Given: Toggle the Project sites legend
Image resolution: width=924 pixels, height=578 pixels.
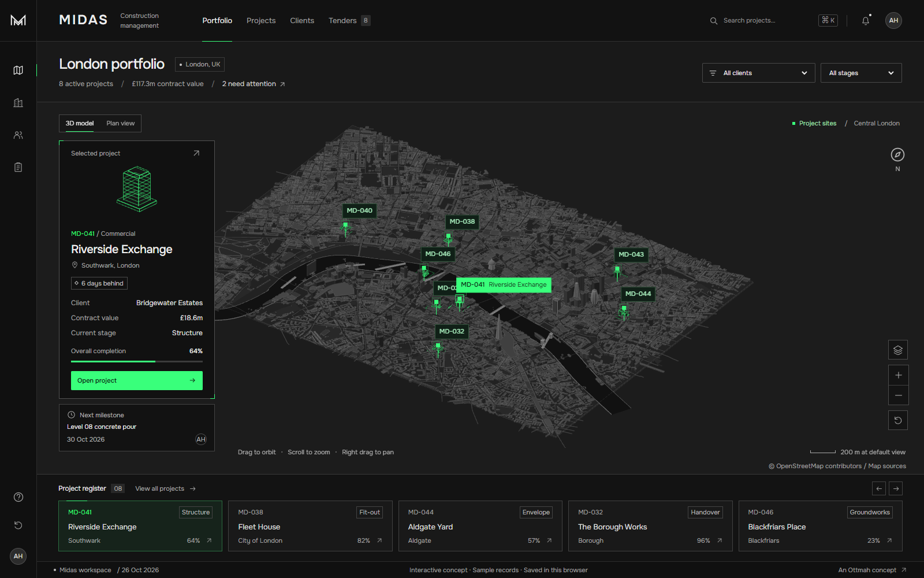Looking at the screenshot, I should 814,123.
